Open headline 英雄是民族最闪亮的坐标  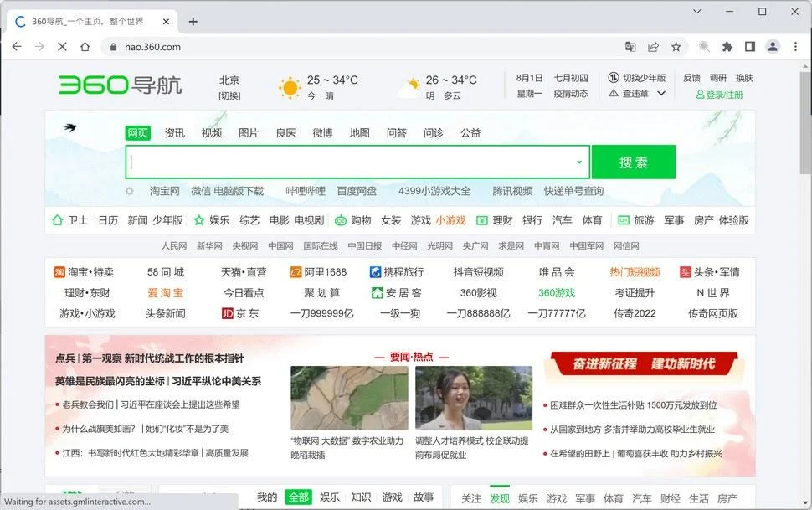tap(110, 381)
